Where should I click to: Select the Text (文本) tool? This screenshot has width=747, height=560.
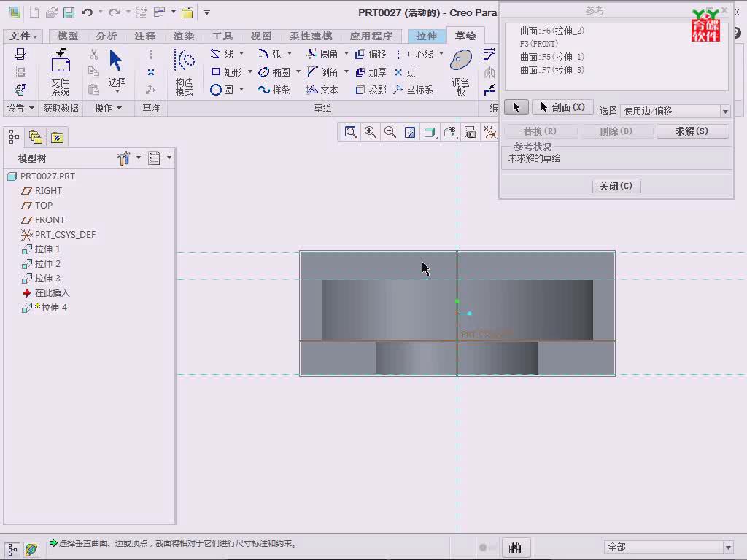click(322, 90)
